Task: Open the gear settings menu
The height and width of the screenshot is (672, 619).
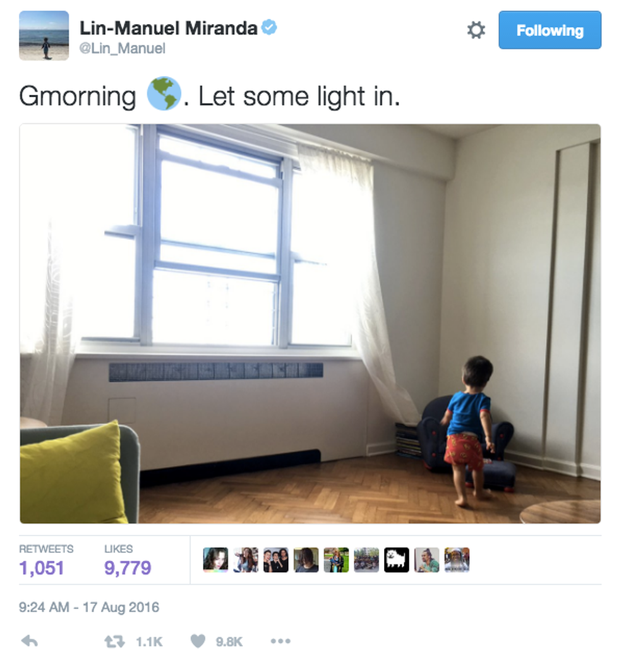Action: [476, 30]
